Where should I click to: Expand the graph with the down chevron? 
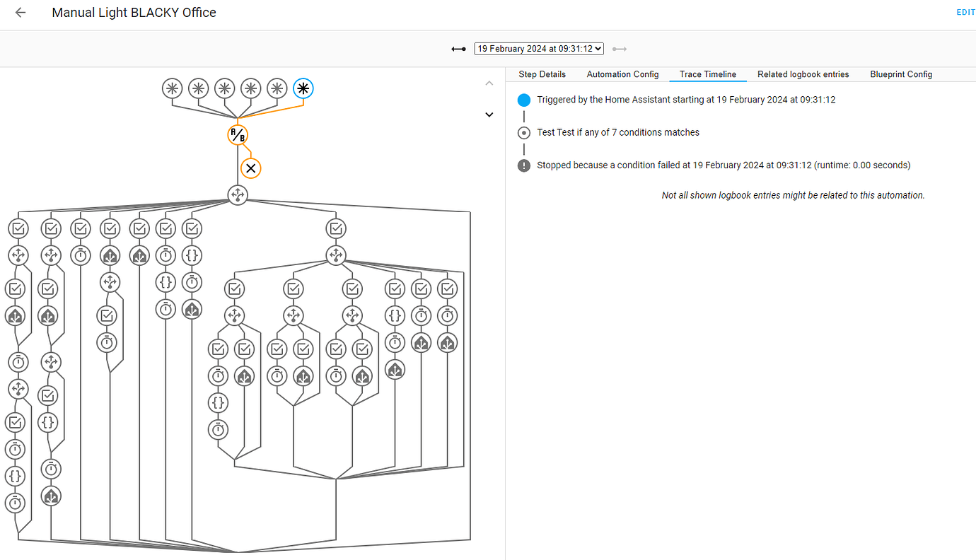click(x=489, y=114)
